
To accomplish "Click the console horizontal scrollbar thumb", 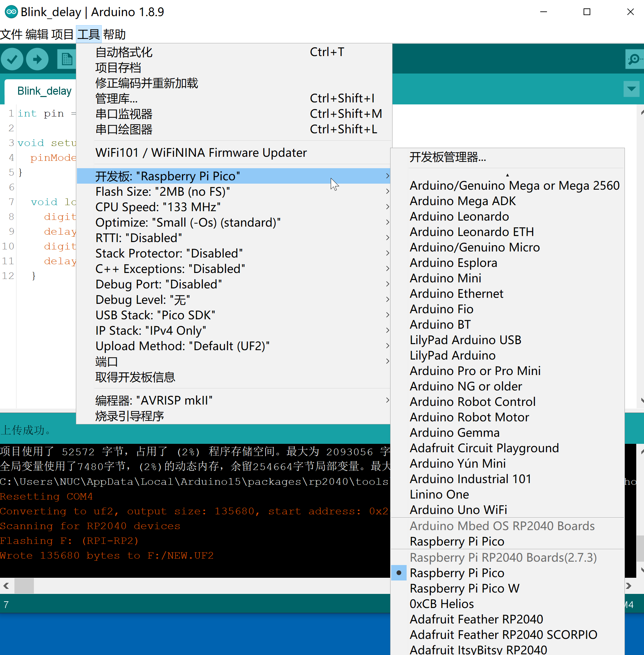I will (x=24, y=586).
